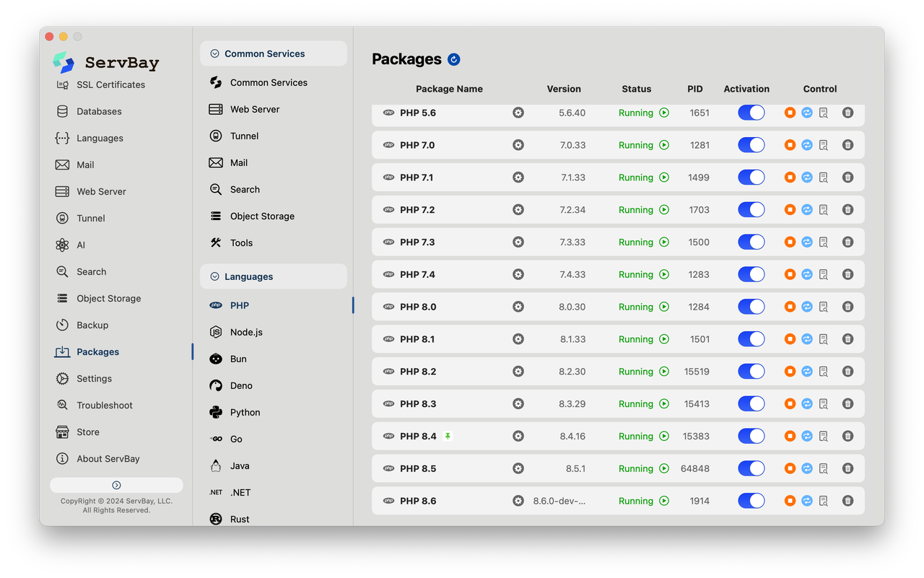Stop the PHP 8.2 service

[790, 372]
